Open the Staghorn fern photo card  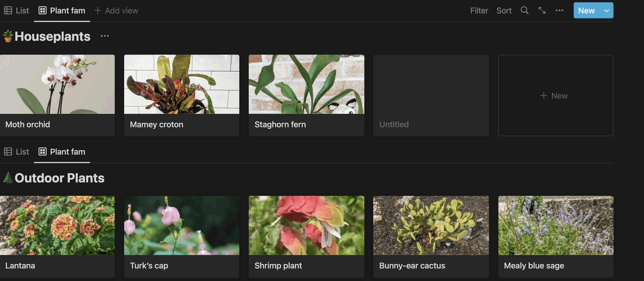click(x=306, y=84)
